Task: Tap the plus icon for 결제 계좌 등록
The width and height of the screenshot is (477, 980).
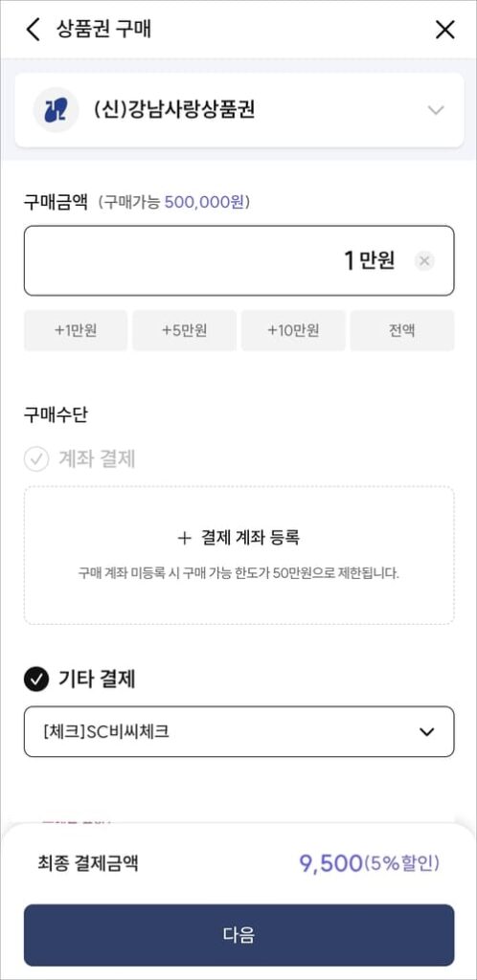Action: (184, 537)
